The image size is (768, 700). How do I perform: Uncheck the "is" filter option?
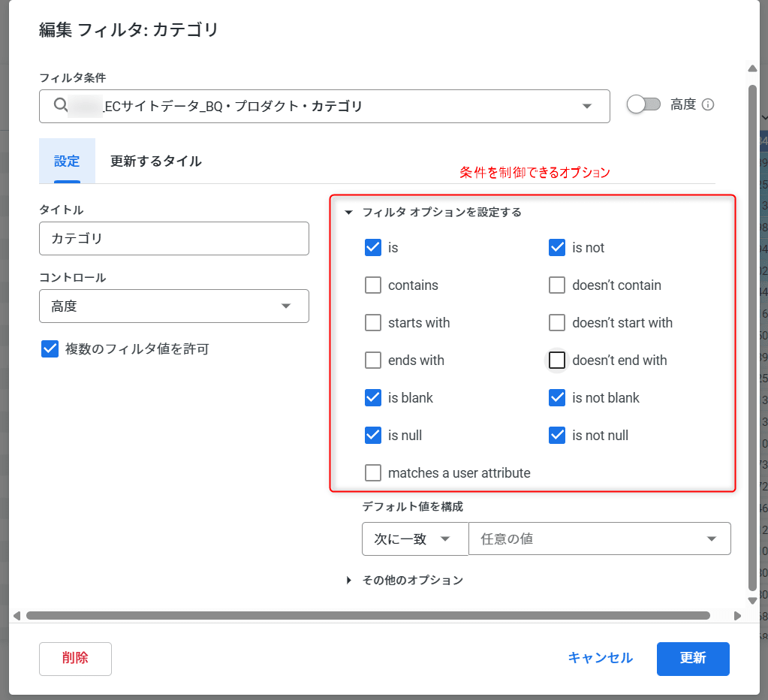click(x=373, y=247)
